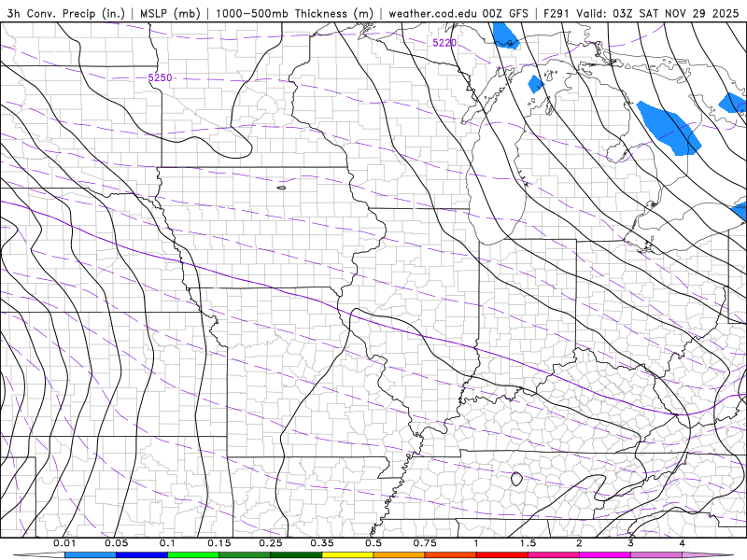Viewport: 747px width, 560px height.
Task: Click the orange 0.5–0.75 legend swatch
Action: click(x=400, y=555)
